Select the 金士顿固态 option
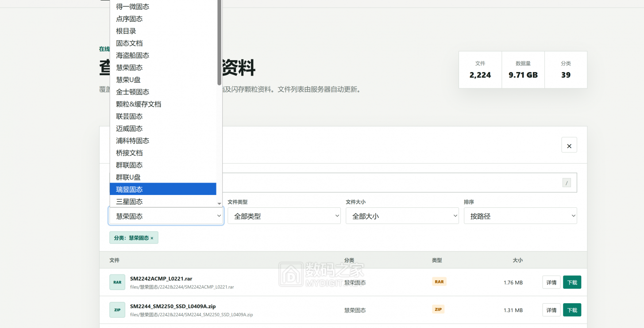 [x=163, y=92]
